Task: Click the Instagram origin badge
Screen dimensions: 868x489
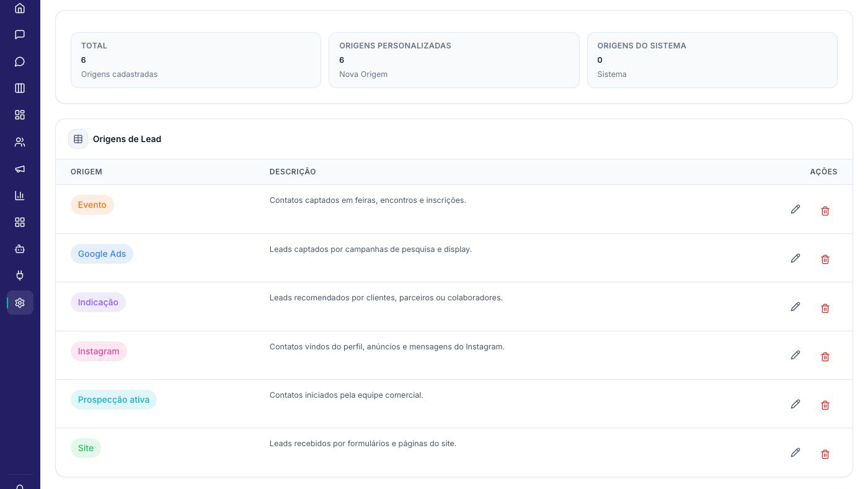Action: (x=99, y=351)
